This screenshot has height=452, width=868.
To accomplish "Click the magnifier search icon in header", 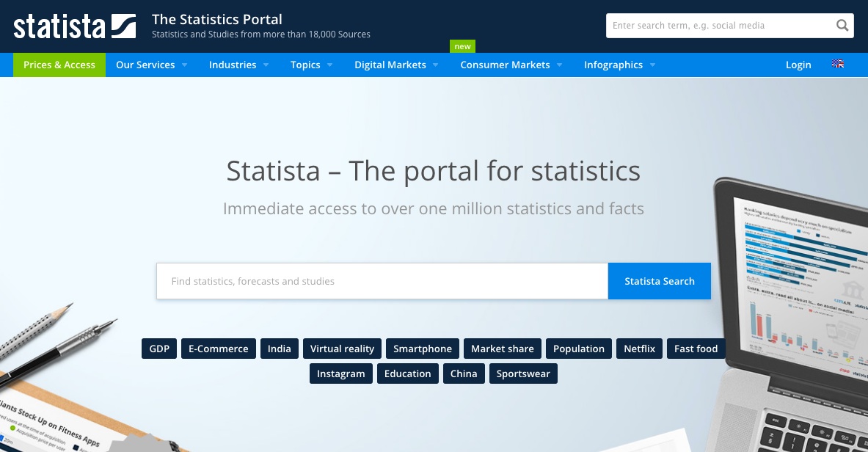I will coord(842,26).
